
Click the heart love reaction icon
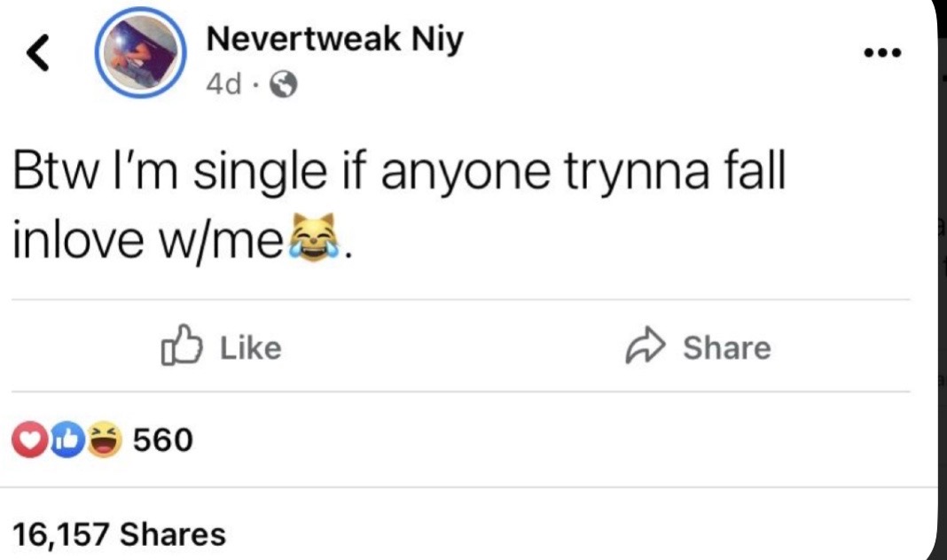coord(29,439)
